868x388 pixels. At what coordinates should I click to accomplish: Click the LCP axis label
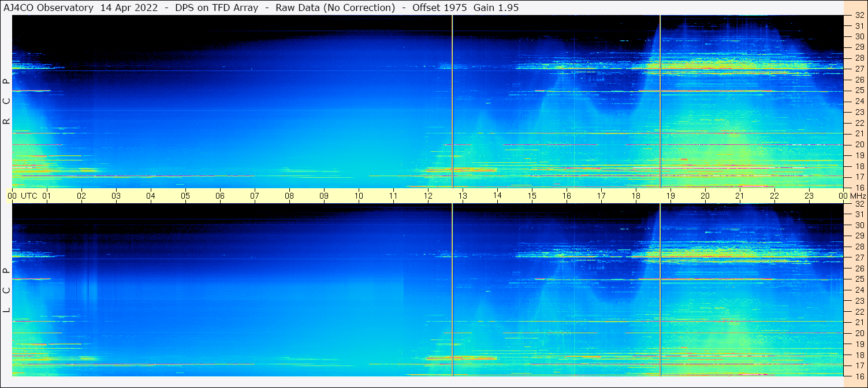point(7,290)
